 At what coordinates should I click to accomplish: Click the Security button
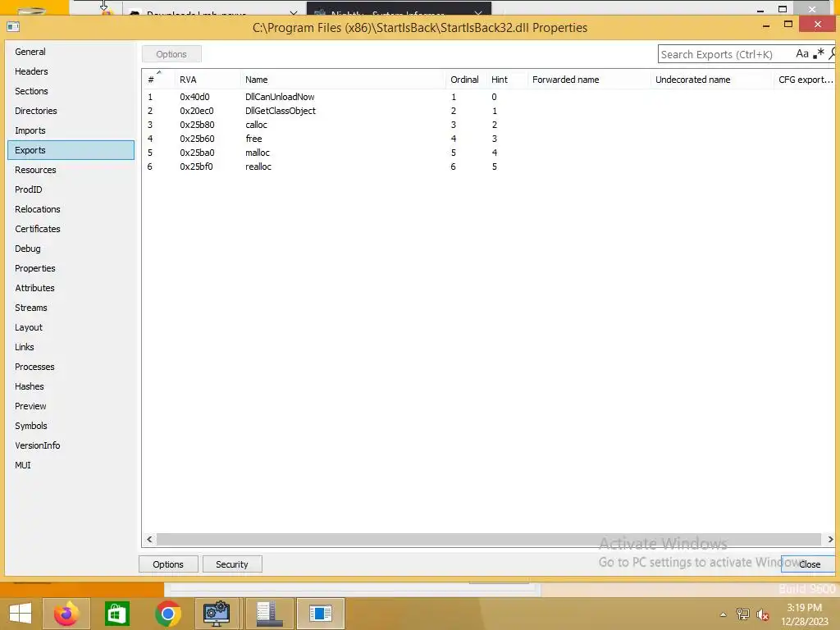coord(232,564)
